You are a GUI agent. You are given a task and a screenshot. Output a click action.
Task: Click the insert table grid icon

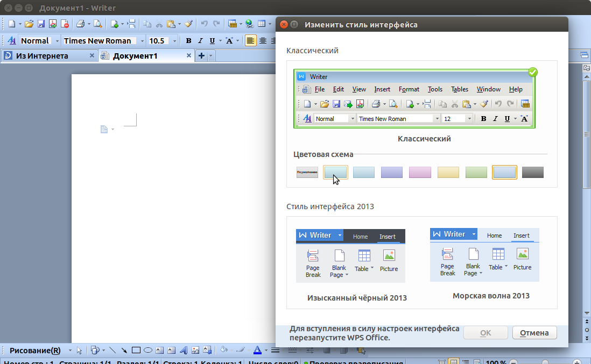tap(262, 24)
